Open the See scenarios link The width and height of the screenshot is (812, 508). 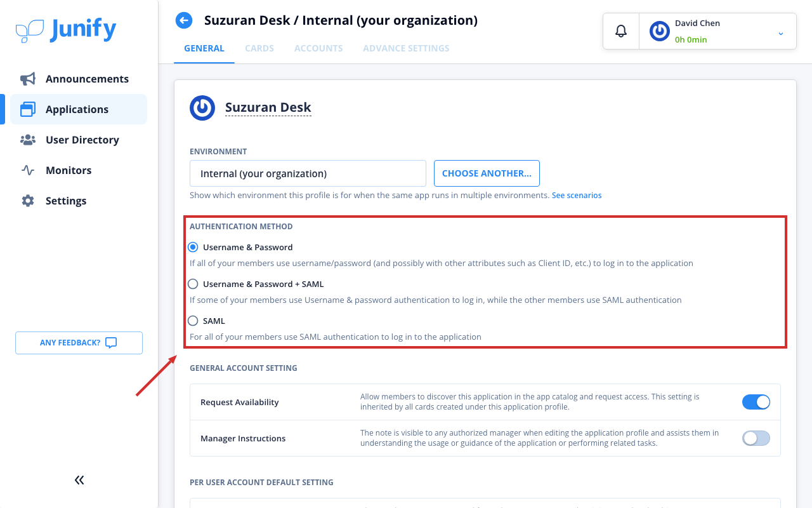coord(577,196)
